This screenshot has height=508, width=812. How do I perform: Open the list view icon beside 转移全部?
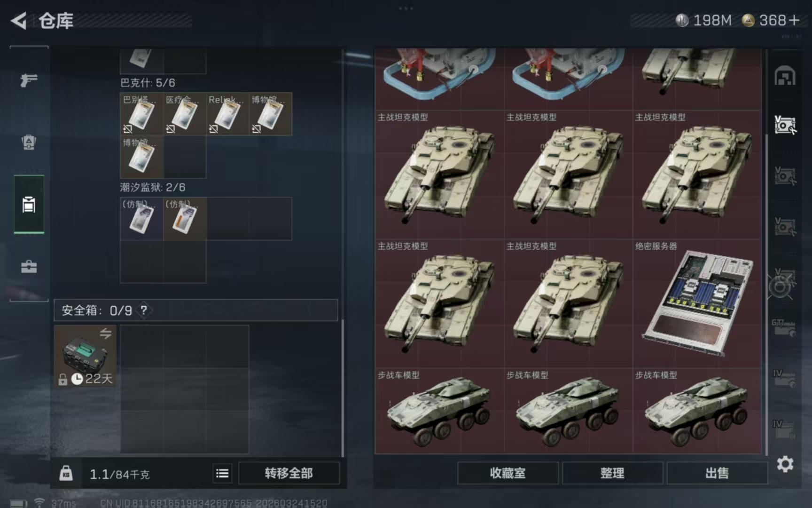point(222,473)
